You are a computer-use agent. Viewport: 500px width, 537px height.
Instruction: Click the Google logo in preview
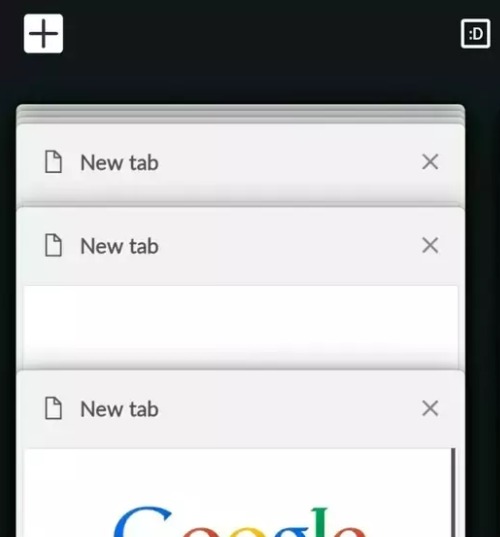[240, 521]
